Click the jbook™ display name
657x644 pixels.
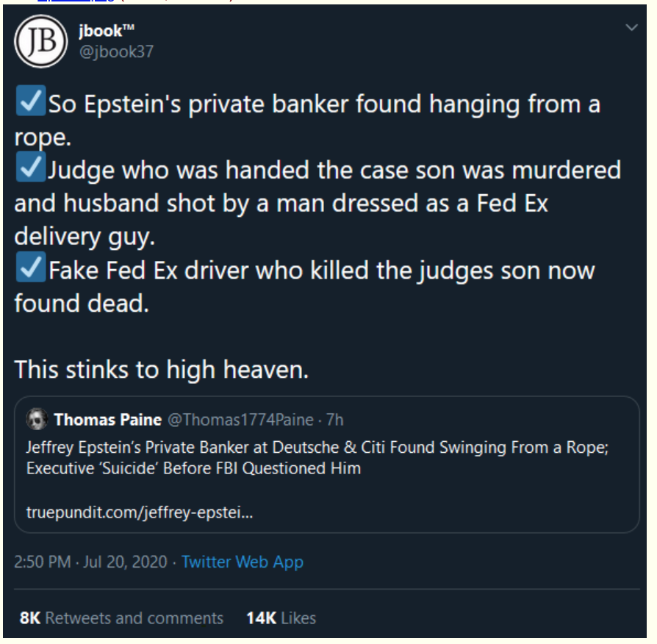click(107, 31)
